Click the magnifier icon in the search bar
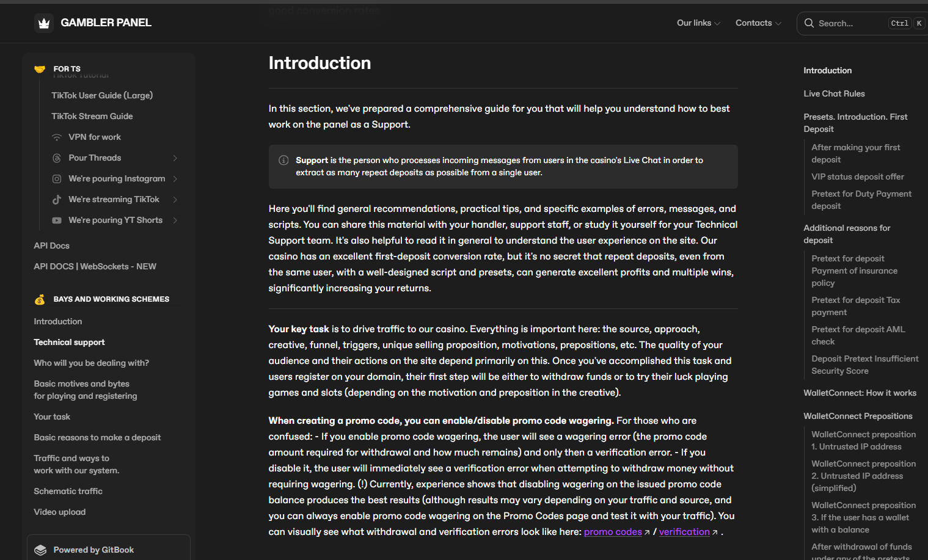Image resolution: width=928 pixels, height=560 pixels. [x=809, y=23]
